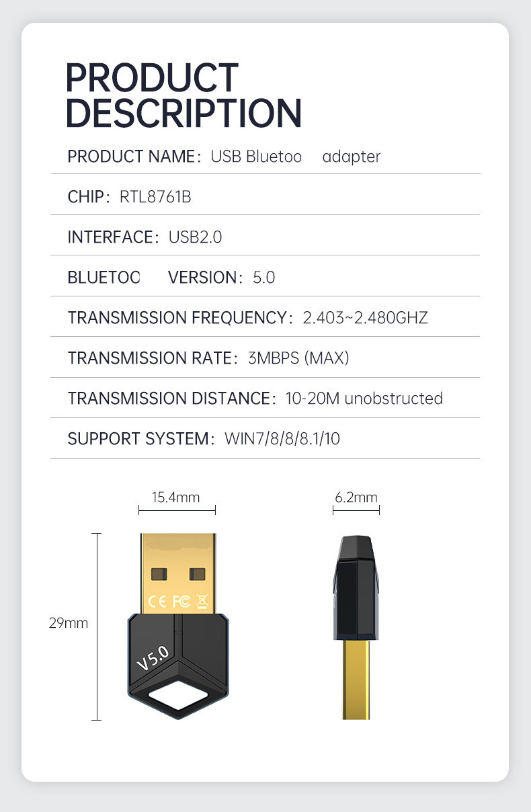Click the RTL8761B chip value
Image resolution: width=531 pixels, height=812 pixels.
(155, 197)
